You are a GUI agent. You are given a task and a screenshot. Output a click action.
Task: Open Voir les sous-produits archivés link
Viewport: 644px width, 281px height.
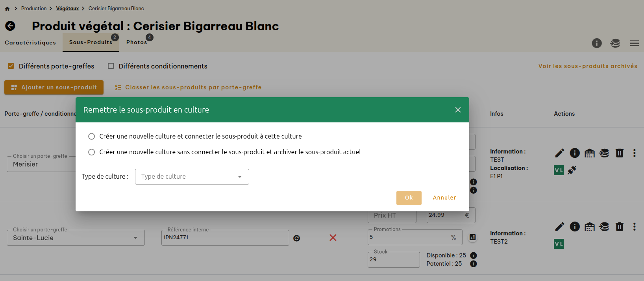coord(588,66)
